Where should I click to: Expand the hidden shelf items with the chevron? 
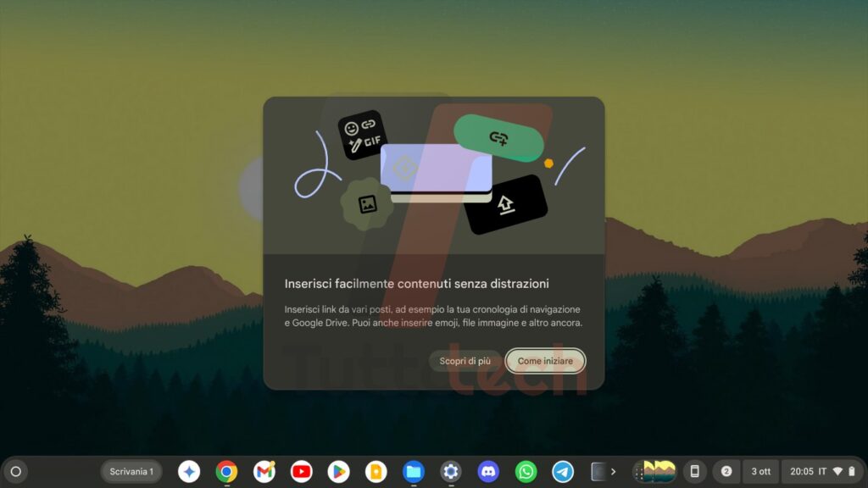point(613,472)
